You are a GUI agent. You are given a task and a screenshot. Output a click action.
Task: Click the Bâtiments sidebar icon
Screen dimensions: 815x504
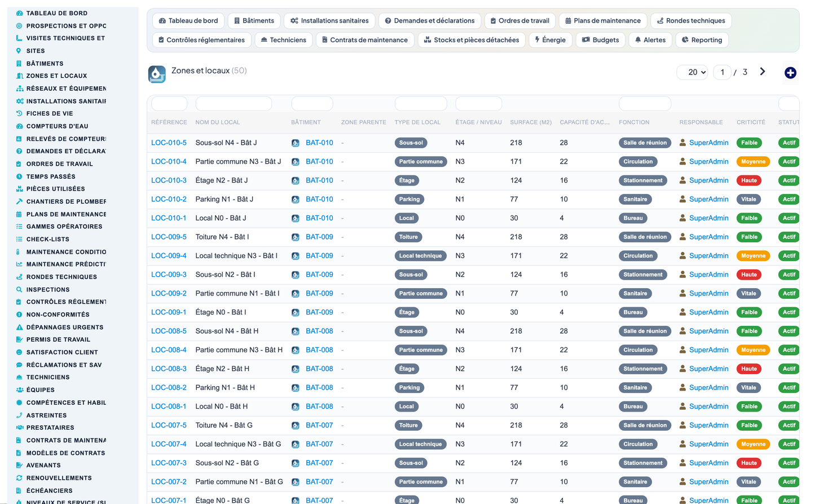tap(19, 63)
